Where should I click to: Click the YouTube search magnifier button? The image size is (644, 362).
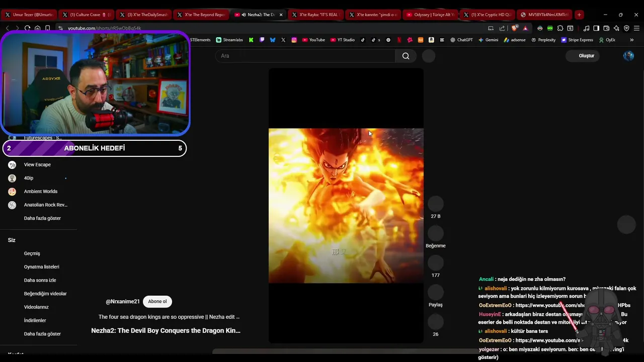click(406, 56)
